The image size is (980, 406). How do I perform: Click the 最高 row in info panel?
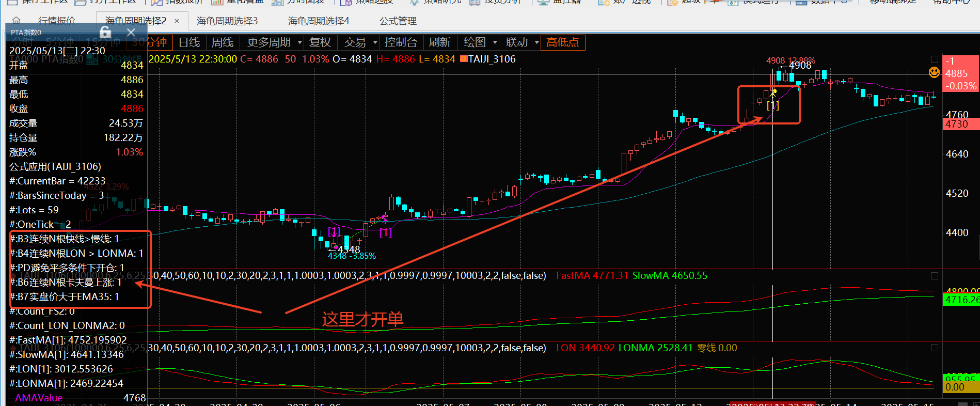pos(76,80)
